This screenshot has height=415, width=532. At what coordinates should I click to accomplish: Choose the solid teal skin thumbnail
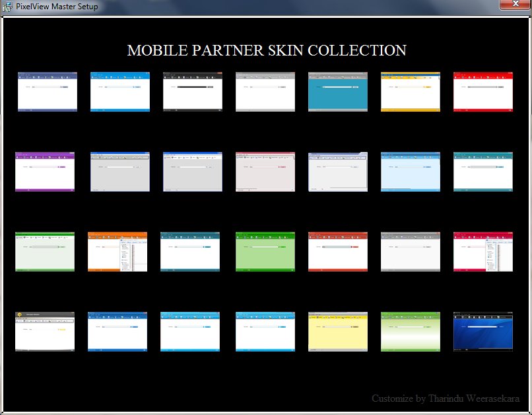tap(337, 91)
